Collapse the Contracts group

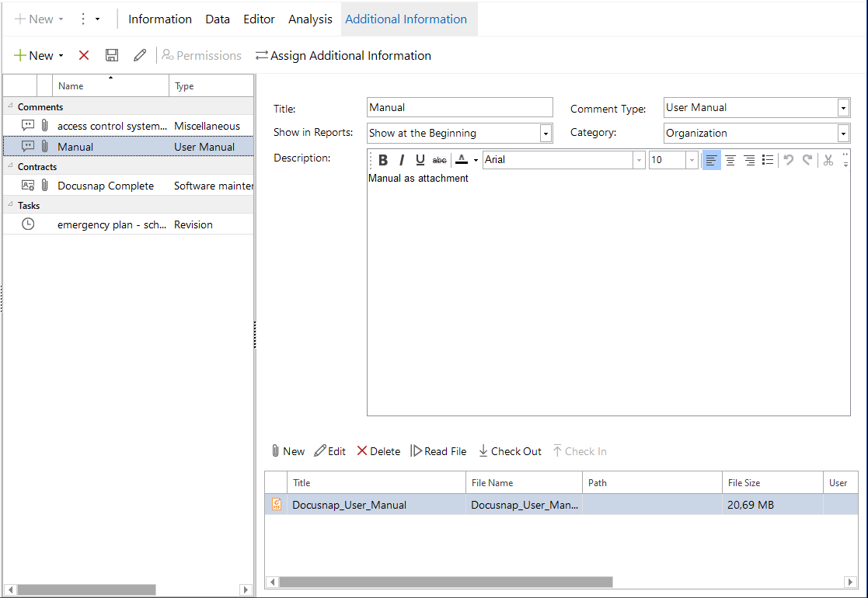pos(10,165)
